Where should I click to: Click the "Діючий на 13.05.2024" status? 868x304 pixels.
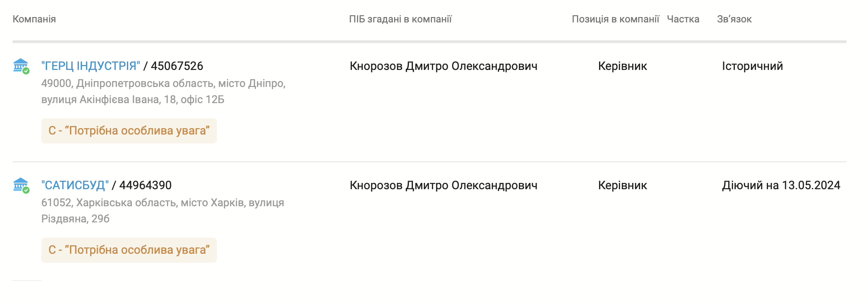(x=781, y=185)
